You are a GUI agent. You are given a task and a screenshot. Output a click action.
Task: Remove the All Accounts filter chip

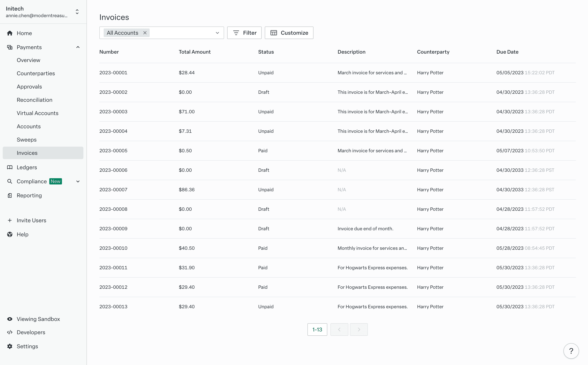coord(145,33)
